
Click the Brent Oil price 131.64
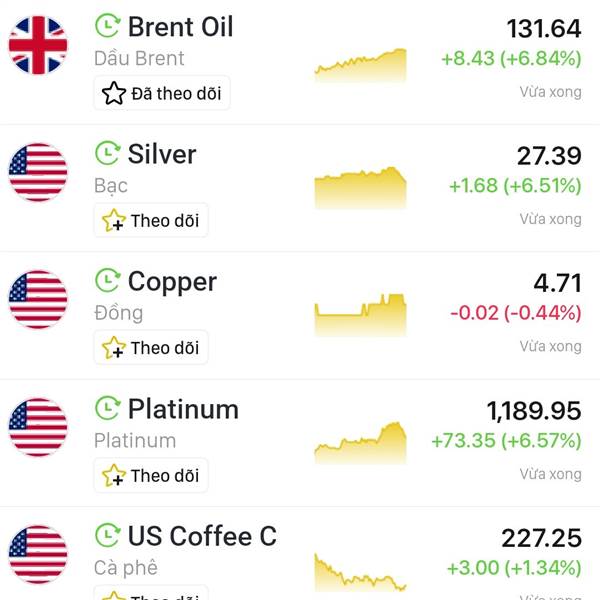click(544, 29)
